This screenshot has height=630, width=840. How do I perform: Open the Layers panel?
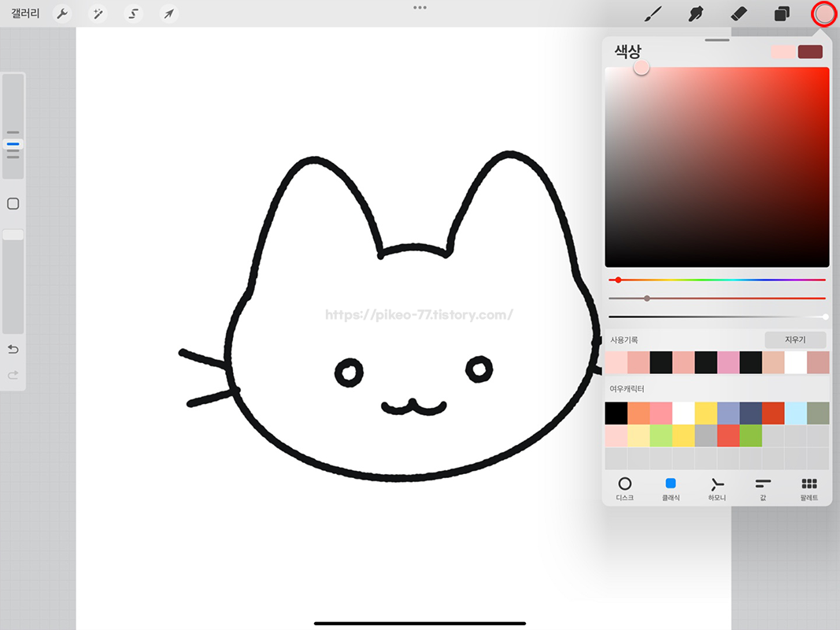(x=782, y=13)
